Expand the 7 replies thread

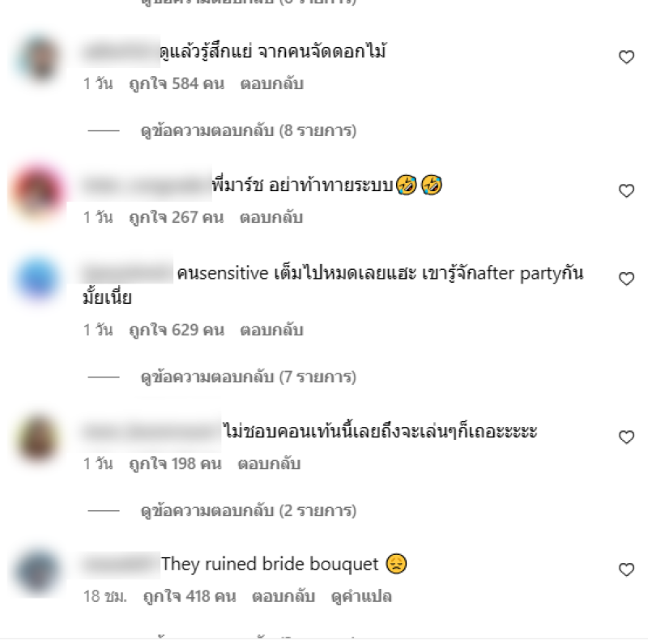(x=249, y=377)
